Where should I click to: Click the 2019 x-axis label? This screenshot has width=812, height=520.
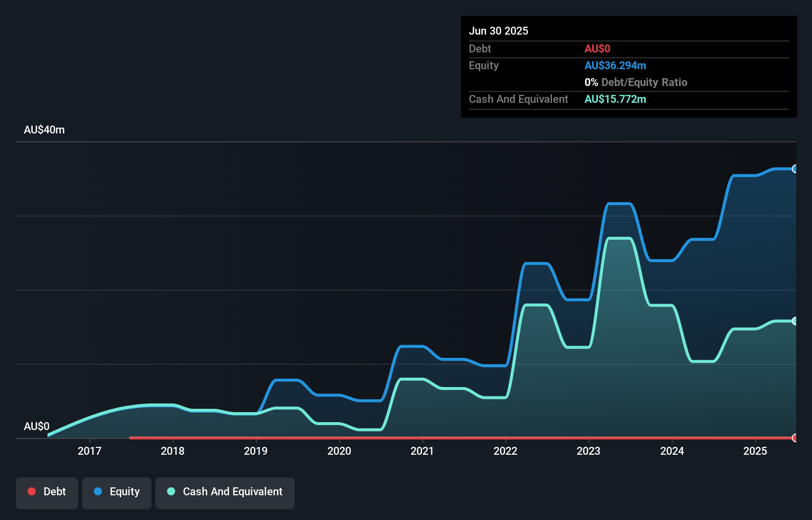(256, 451)
